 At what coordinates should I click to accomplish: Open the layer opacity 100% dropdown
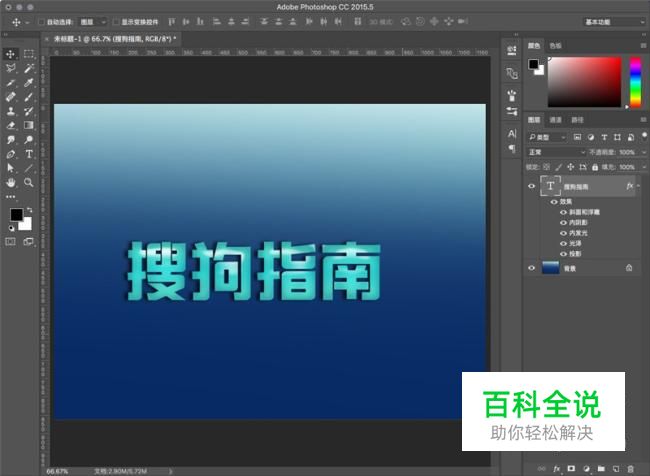coord(644,152)
